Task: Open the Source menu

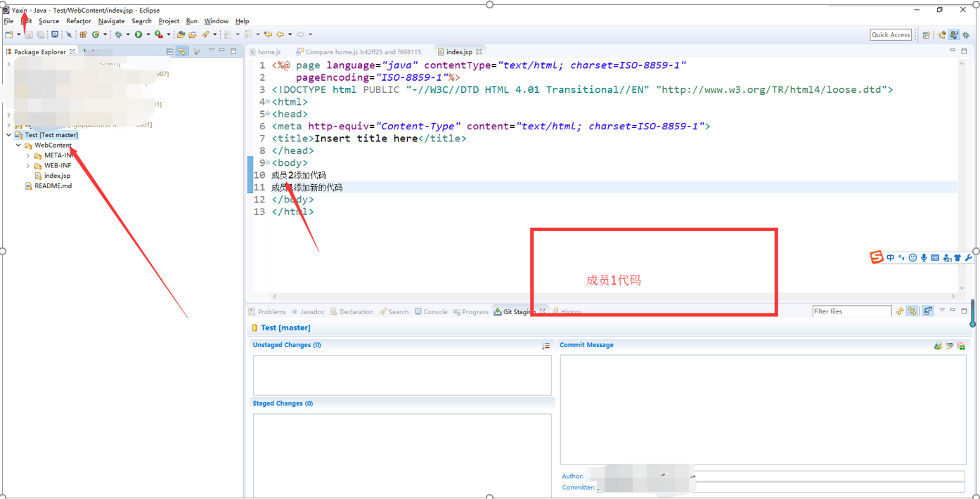Action: [x=49, y=21]
